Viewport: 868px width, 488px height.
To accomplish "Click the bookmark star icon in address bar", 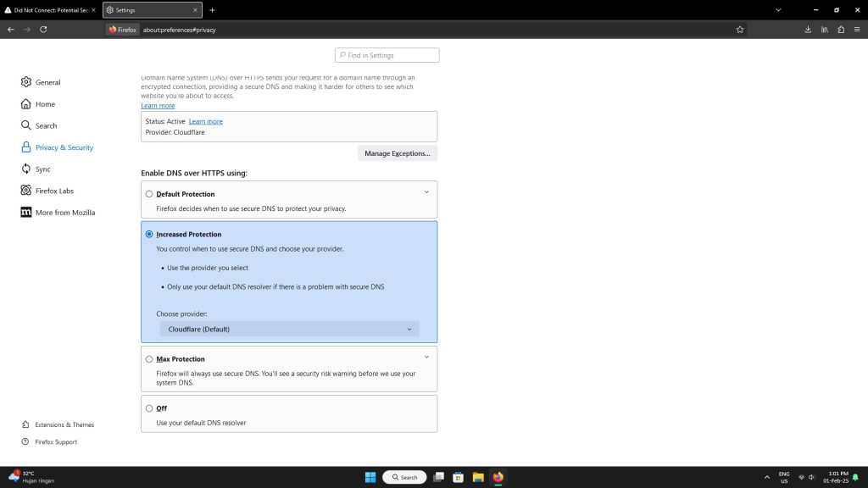I will pos(740,29).
